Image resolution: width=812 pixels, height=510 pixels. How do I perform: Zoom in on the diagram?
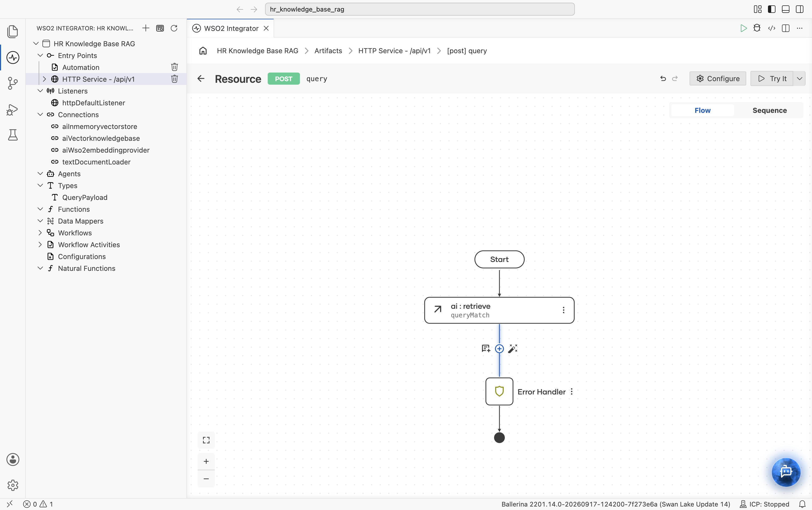(206, 461)
